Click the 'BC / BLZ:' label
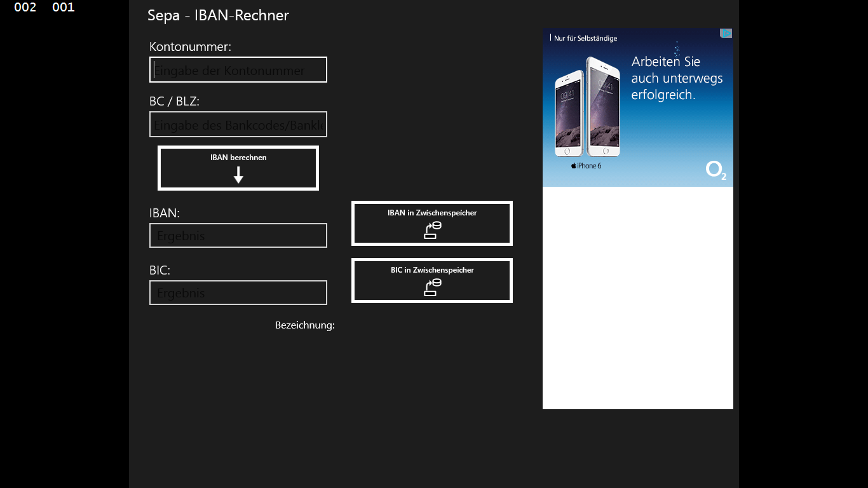Screen dimensions: 868x488 [x=175, y=101]
